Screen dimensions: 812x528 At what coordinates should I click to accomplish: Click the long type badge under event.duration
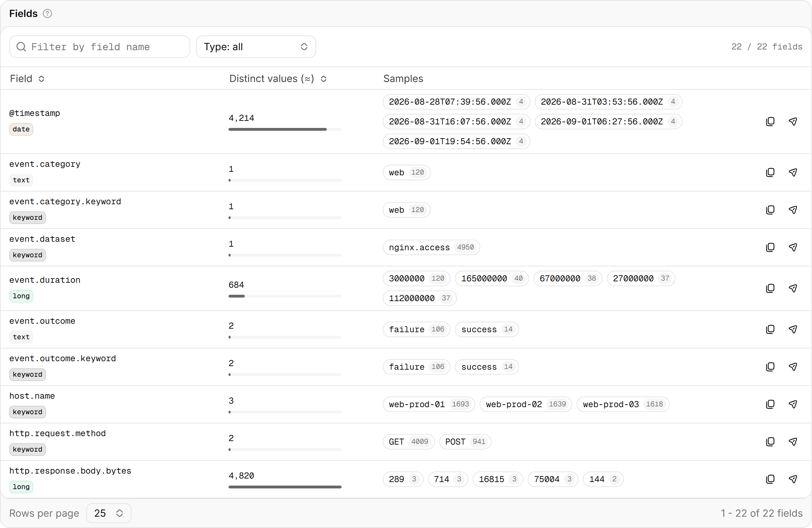coord(21,296)
